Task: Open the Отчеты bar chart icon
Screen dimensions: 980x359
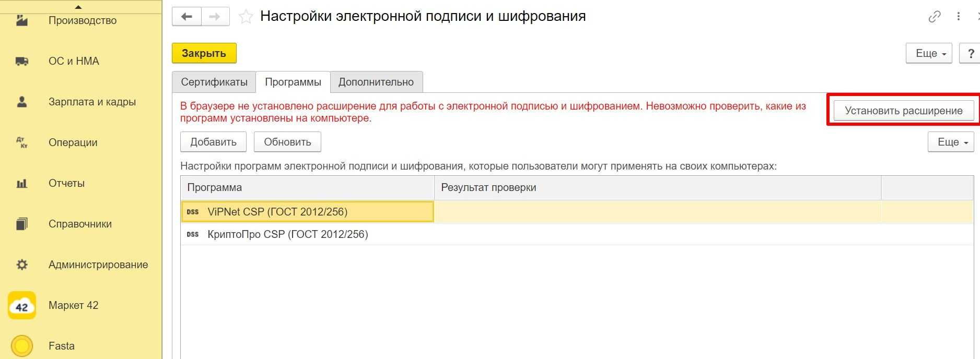Action: point(22,183)
